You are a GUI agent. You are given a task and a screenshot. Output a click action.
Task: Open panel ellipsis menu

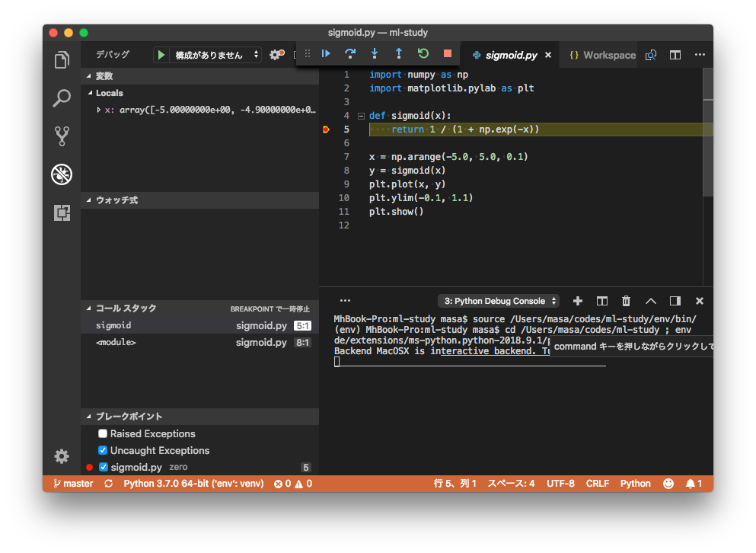[x=345, y=301]
